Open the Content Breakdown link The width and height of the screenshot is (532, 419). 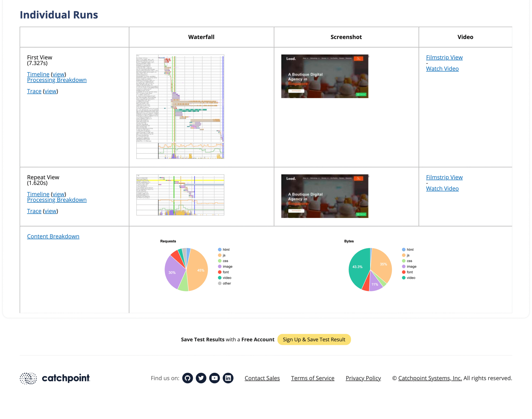(x=53, y=236)
